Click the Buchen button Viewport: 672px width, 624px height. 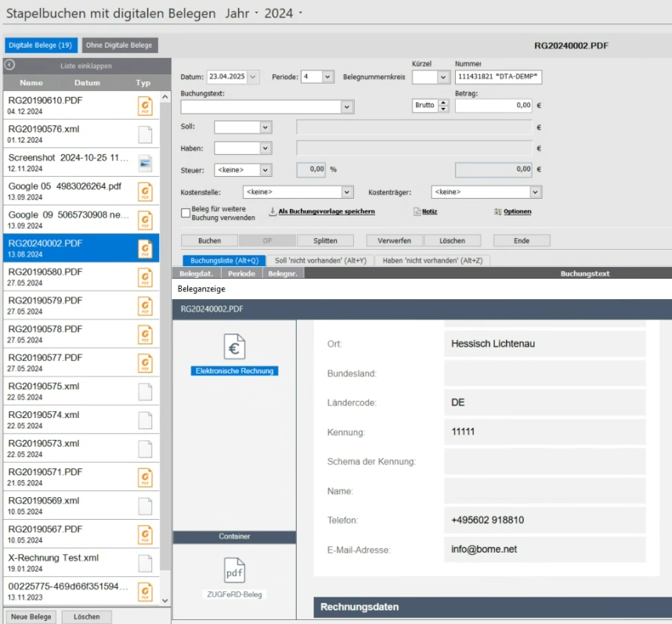(210, 240)
